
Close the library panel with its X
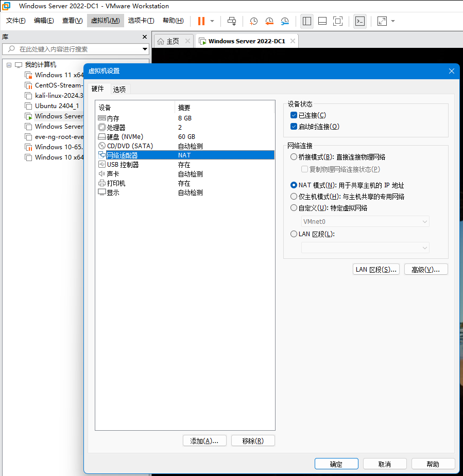pyautogui.click(x=145, y=37)
